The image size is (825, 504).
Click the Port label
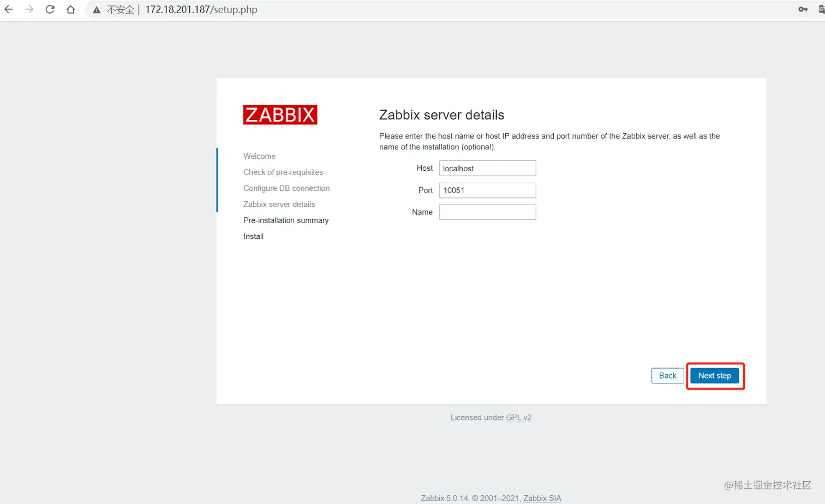click(426, 190)
